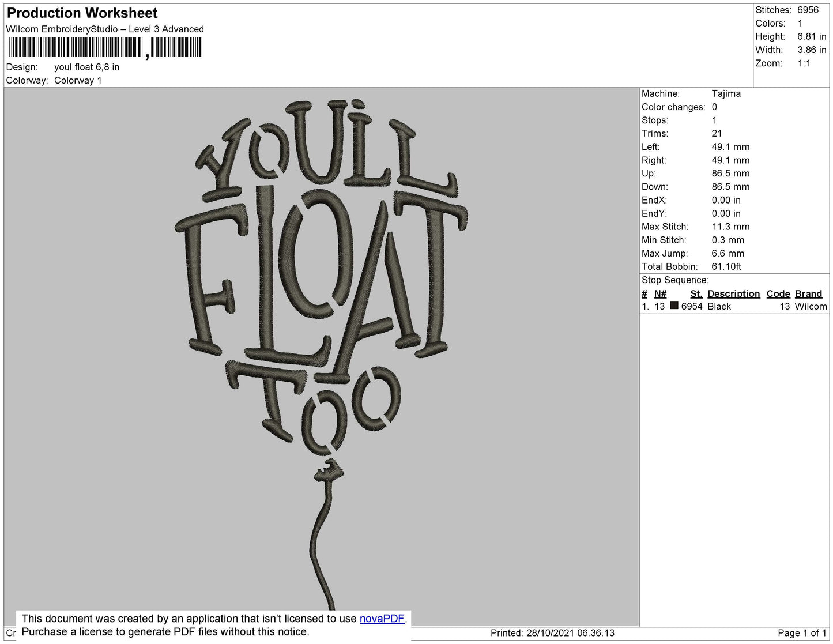Viewport: 833px width, 644px height.
Task: Click the 'Stop Sequence:' label
Action: click(x=675, y=280)
